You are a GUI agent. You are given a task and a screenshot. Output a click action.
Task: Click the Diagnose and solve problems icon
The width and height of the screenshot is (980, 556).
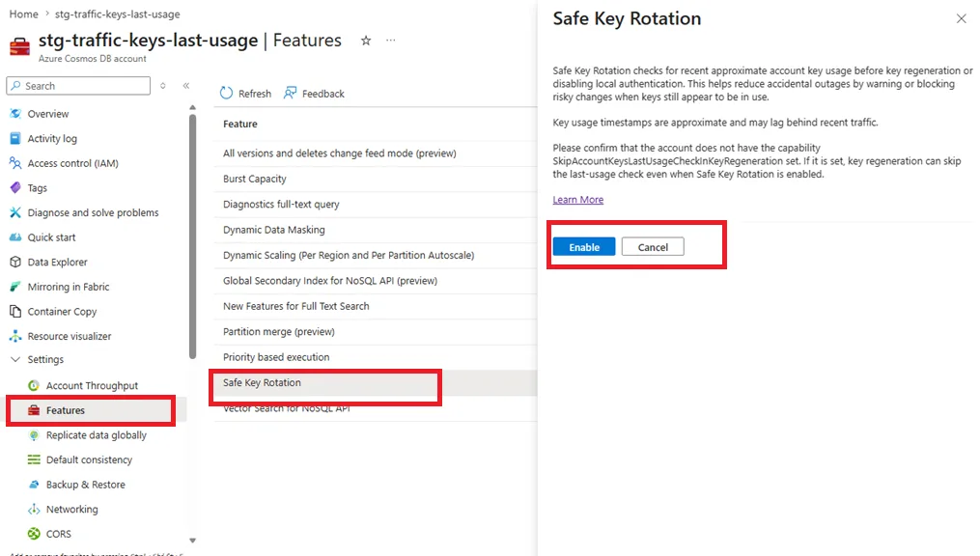tap(15, 212)
